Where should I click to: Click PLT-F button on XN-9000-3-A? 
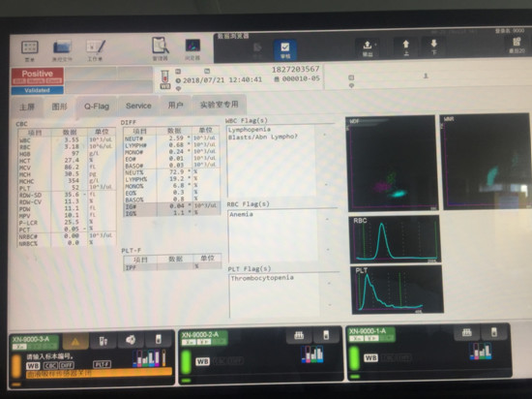pyautogui.click(x=102, y=364)
